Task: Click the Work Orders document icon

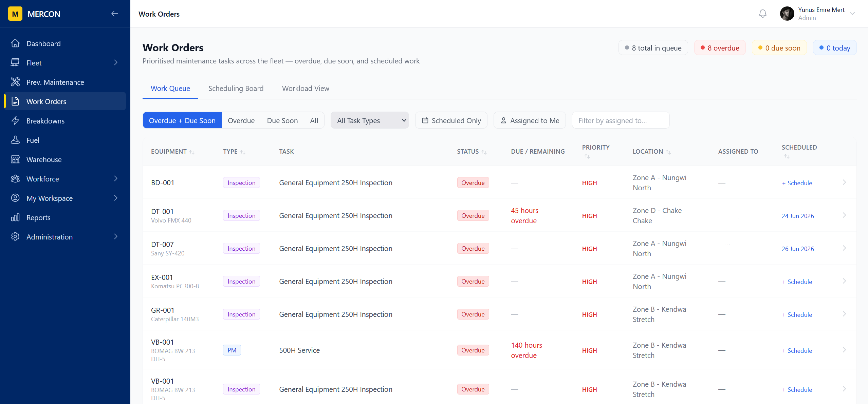Action: tap(15, 101)
